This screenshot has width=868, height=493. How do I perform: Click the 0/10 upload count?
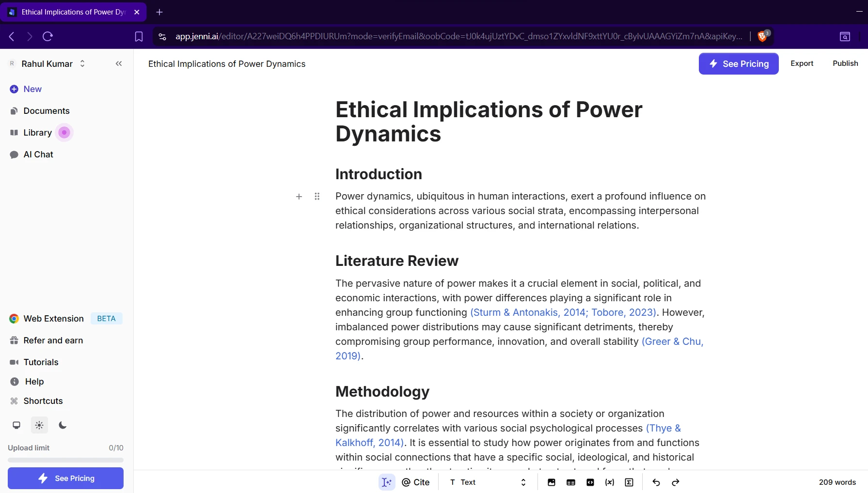116,448
